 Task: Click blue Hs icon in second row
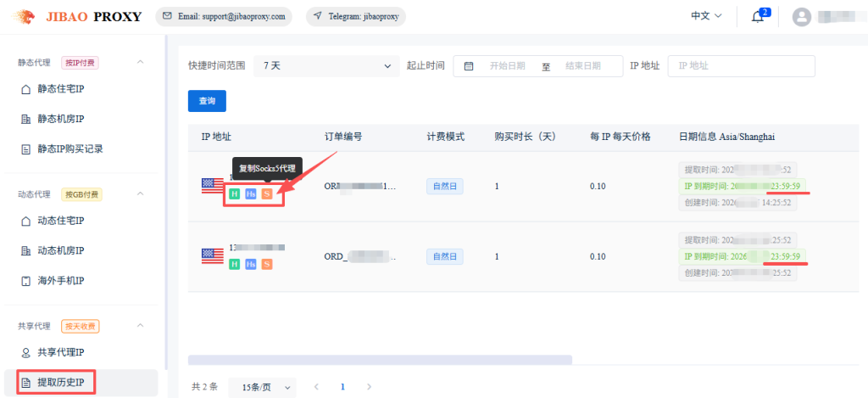click(251, 264)
